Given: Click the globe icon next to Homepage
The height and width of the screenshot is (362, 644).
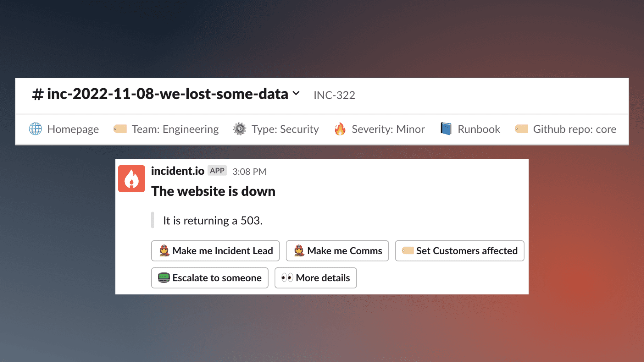Looking at the screenshot, I should 35,129.
